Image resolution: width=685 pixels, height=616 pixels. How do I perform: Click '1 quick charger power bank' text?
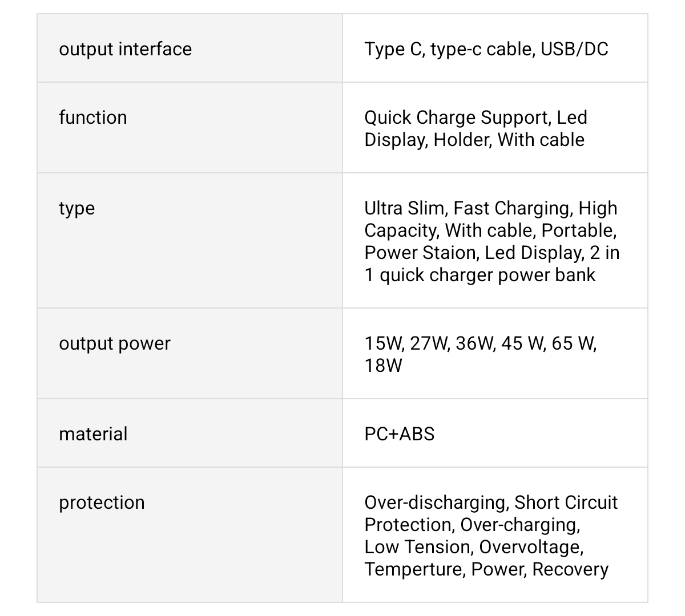(x=479, y=275)
